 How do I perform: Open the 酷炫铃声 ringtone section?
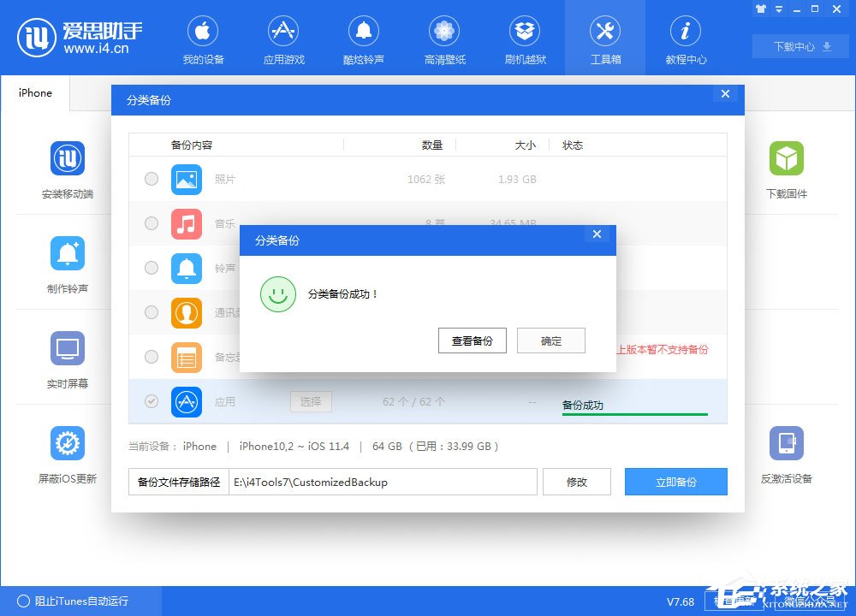[364, 38]
